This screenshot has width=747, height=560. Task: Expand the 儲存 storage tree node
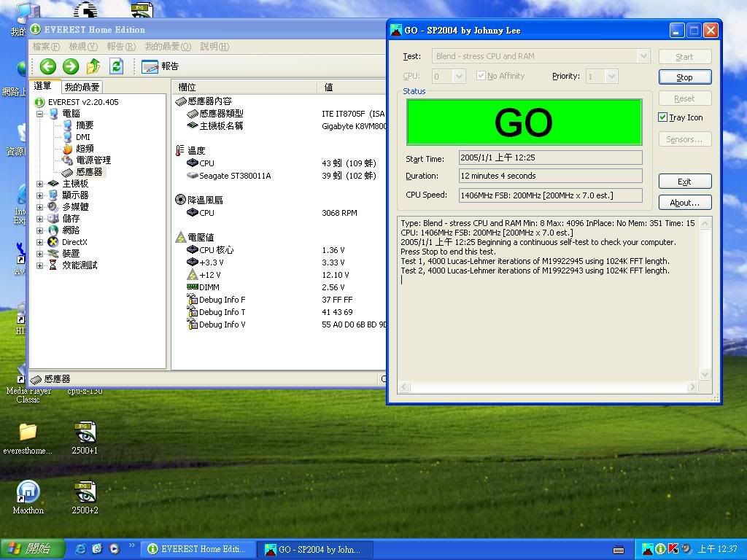[39, 219]
